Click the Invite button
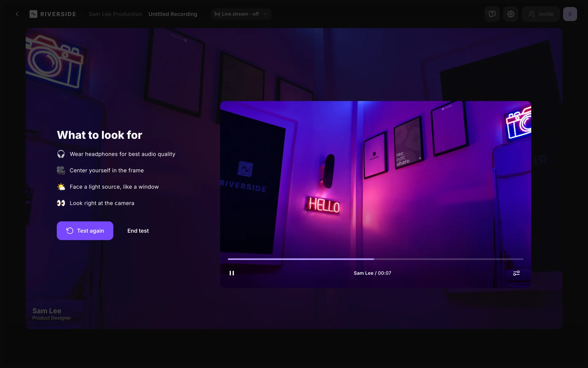 (541, 14)
